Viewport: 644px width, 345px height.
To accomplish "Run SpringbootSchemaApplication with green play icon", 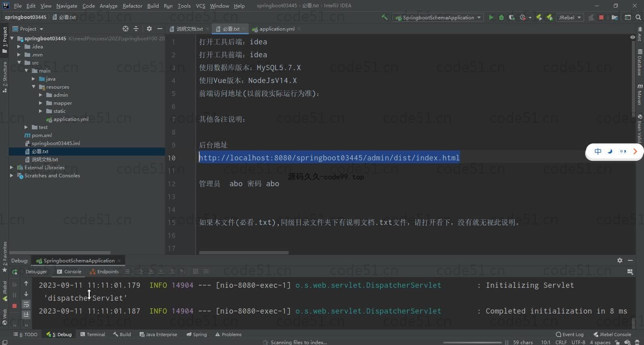I will (491, 17).
